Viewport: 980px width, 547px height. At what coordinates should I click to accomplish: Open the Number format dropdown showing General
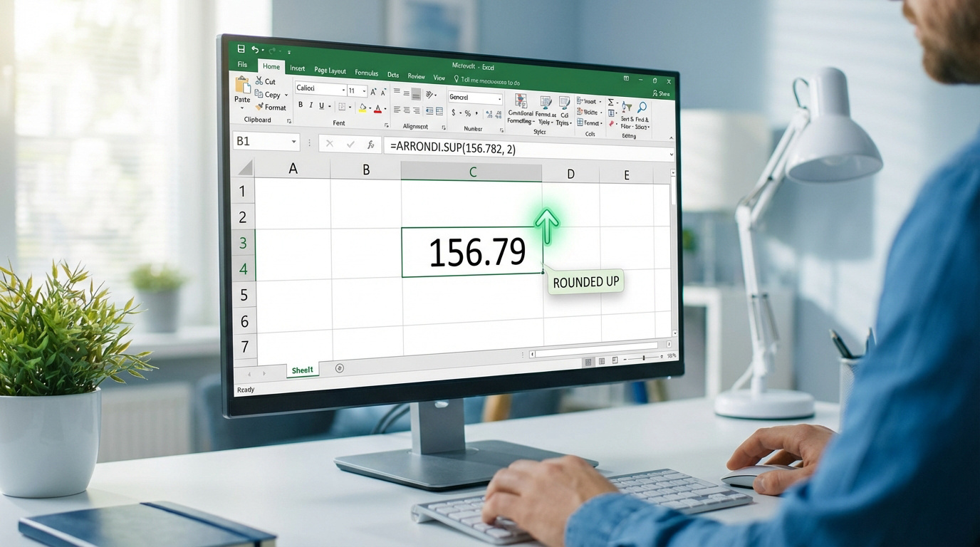tap(474, 97)
